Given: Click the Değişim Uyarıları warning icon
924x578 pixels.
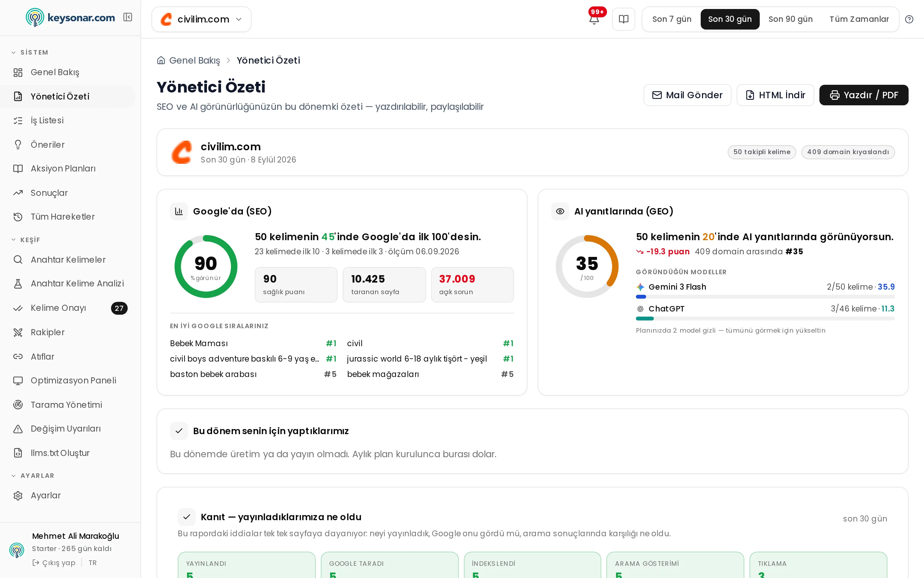Looking at the screenshot, I should point(18,429).
